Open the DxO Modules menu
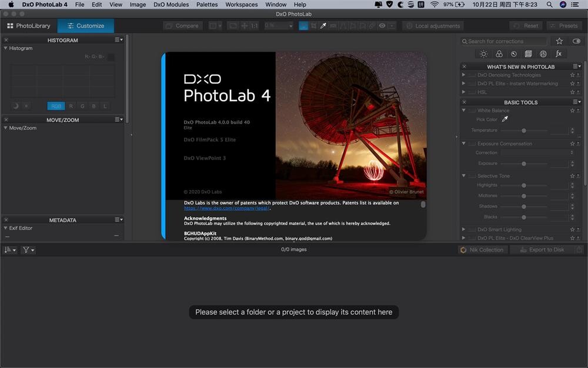 coord(171,5)
